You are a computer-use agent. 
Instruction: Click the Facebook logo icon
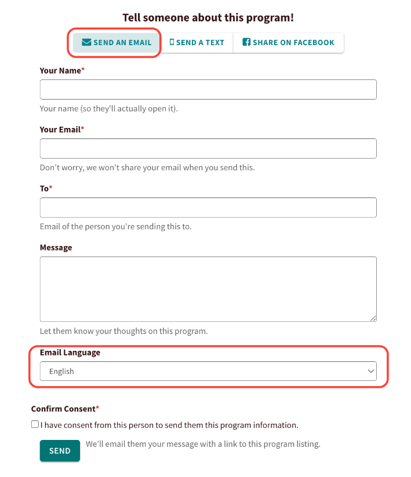click(x=246, y=42)
